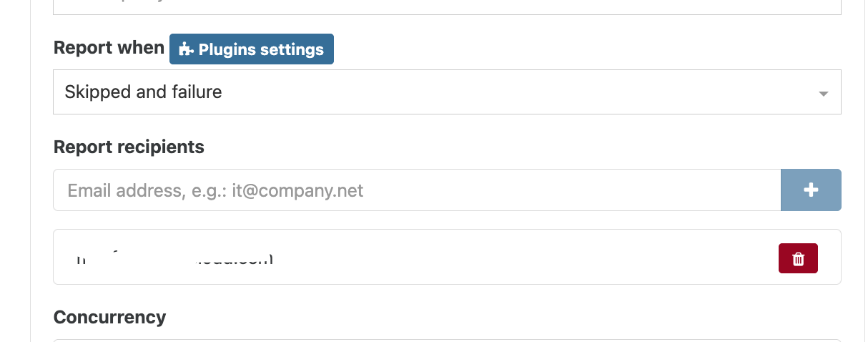Click the Report when label
This screenshot has height=342, width=868.
[109, 48]
